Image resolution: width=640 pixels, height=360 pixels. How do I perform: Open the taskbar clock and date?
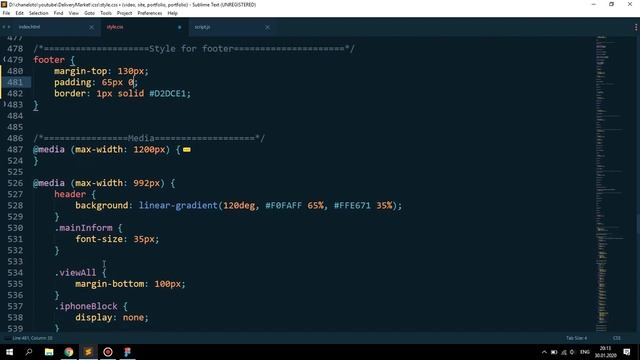(x=605, y=352)
